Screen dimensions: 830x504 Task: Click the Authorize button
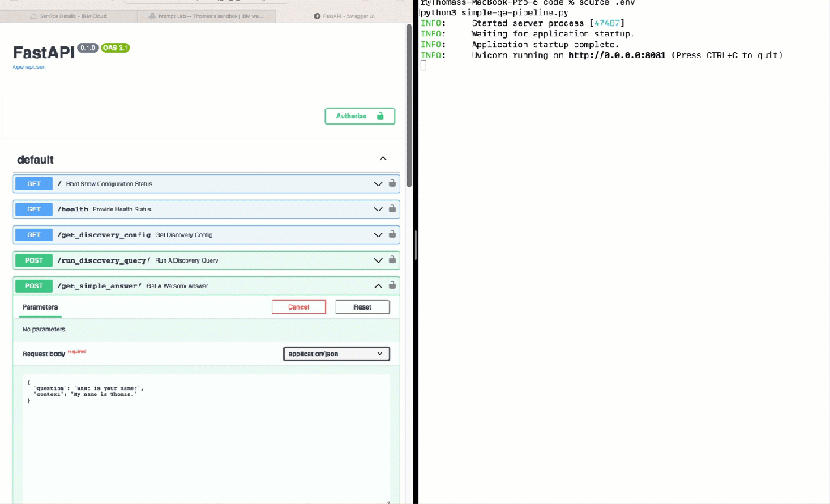click(x=359, y=116)
